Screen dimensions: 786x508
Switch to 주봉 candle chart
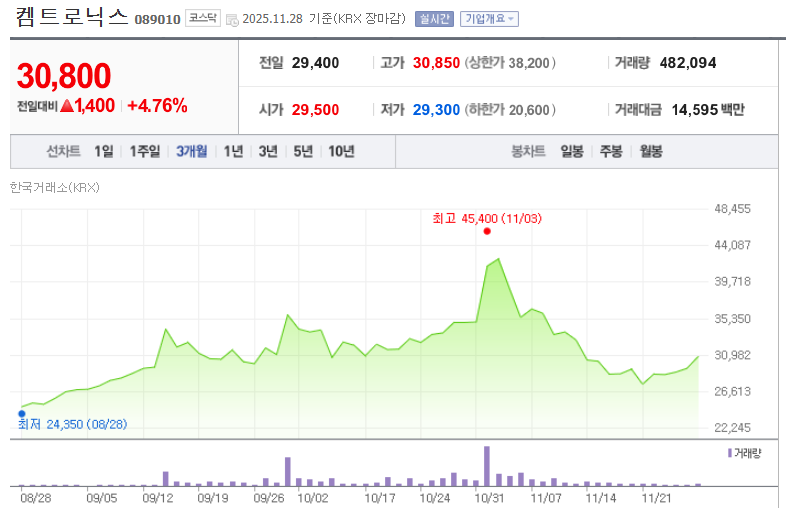click(x=611, y=151)
